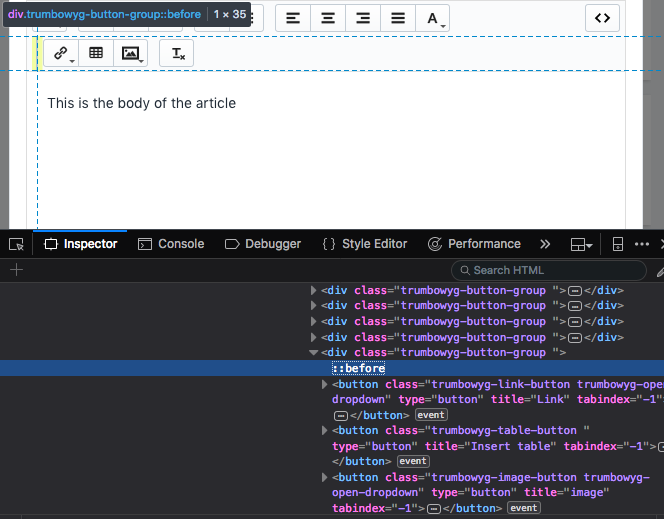Expand the trumbowyg-link-button node
664x519 pixels.
click(324, 384)
